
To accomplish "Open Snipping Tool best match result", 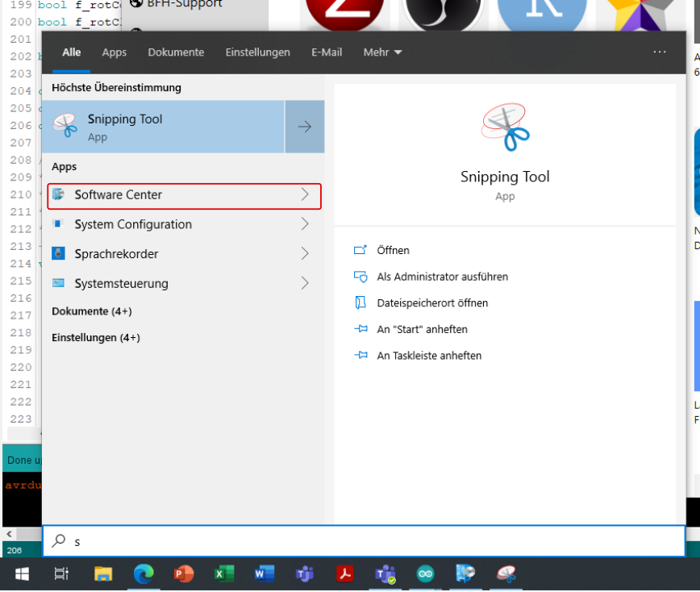I will click(x=163, y=127).
